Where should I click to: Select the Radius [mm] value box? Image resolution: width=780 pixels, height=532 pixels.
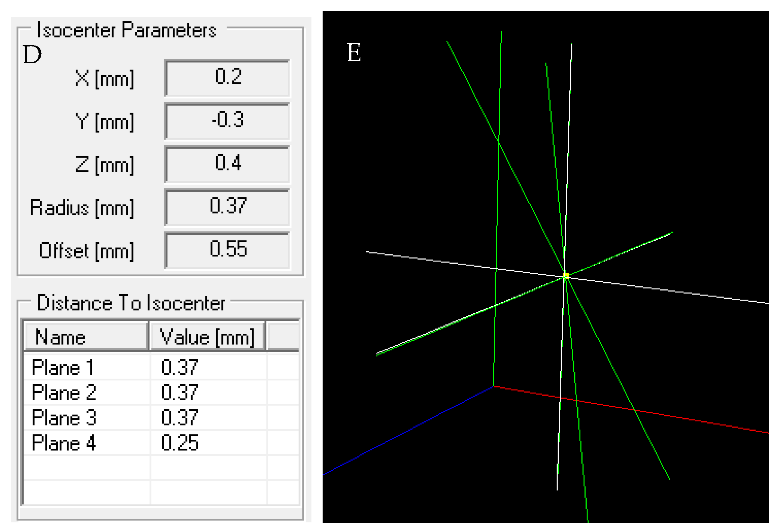pos(227,207)
